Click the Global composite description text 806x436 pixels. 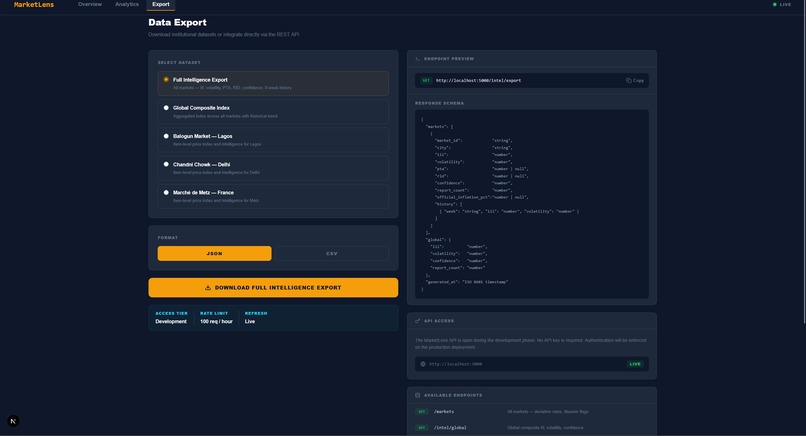coord(545,428)
